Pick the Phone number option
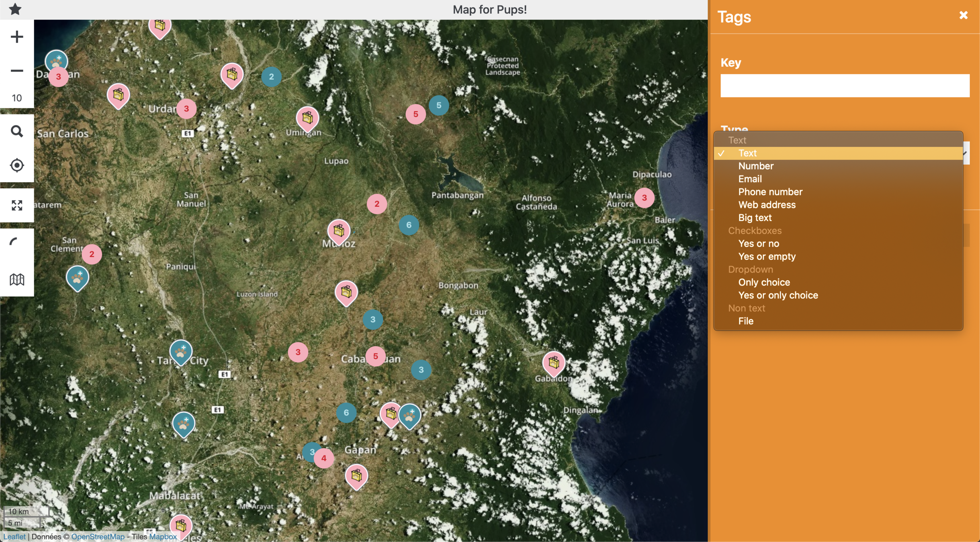 coord(770,192)
